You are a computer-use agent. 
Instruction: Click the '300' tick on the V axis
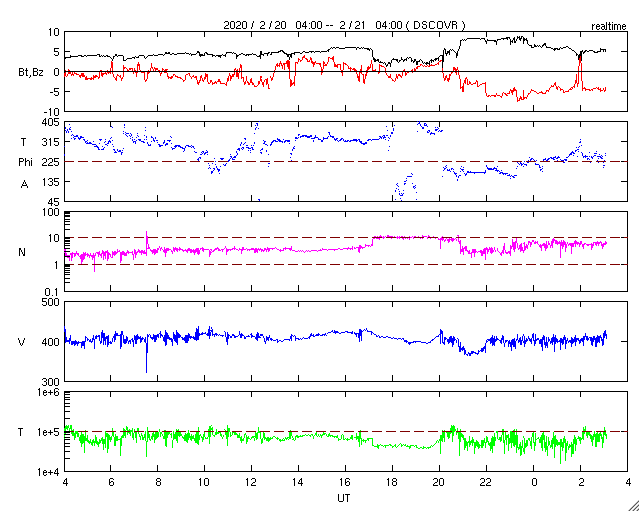[51, 381]
